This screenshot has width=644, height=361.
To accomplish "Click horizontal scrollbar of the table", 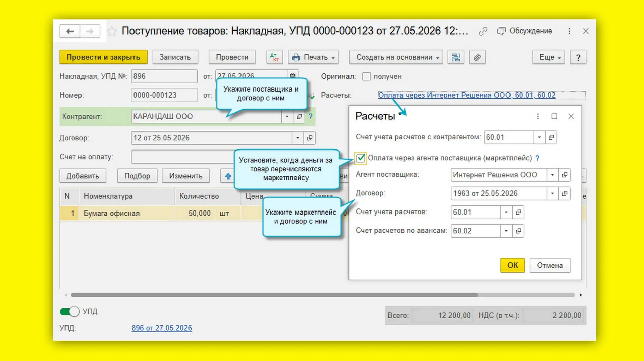I will pos(274,295).
